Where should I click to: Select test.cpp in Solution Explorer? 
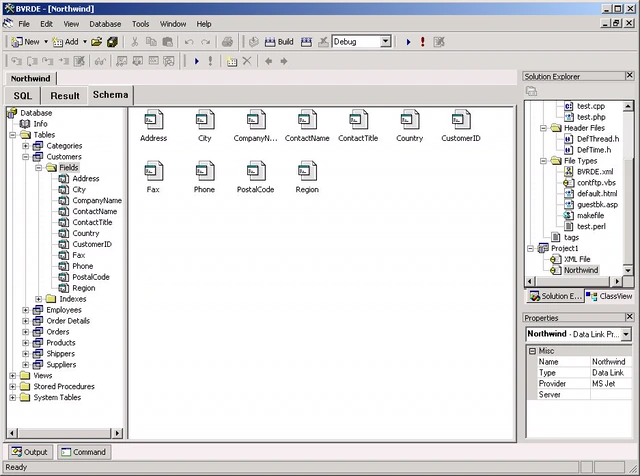590,106
